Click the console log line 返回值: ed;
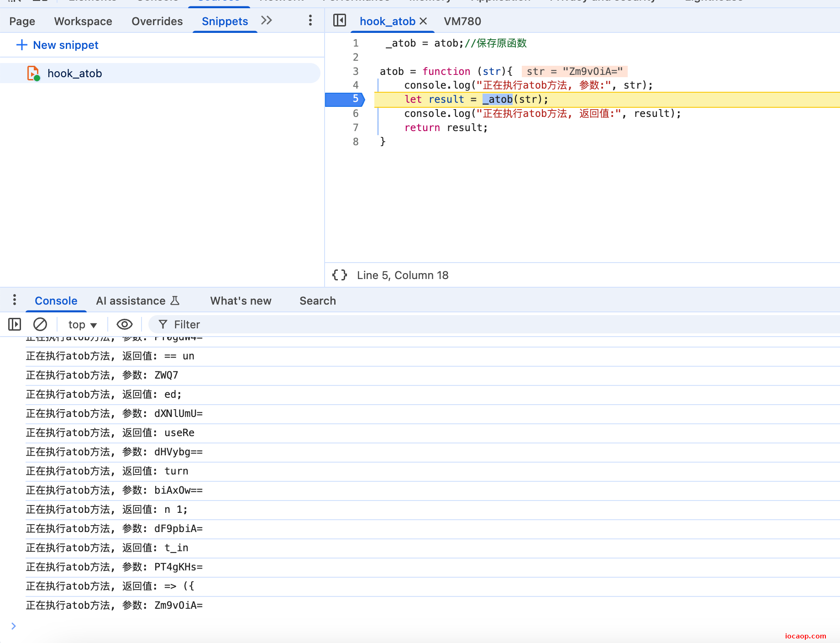 [433, 395]
